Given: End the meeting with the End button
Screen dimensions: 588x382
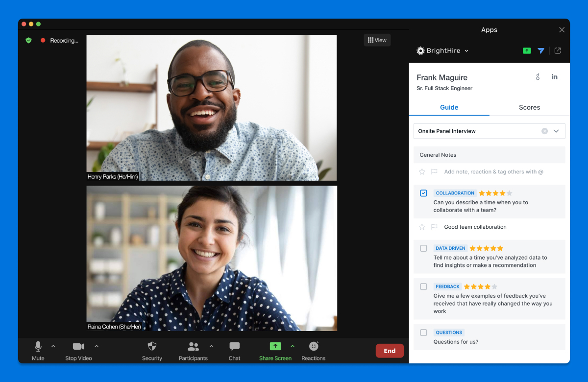Looking at the screenshot, I should tap(390, 351).
